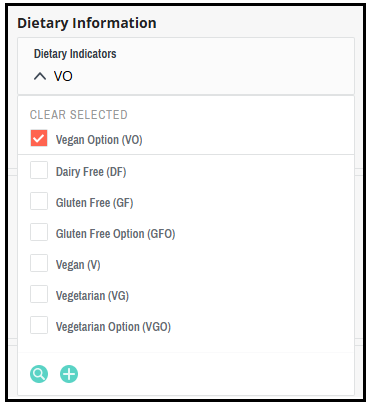Click the Vegetarian (VG) label text

click(x=92, y=296)
